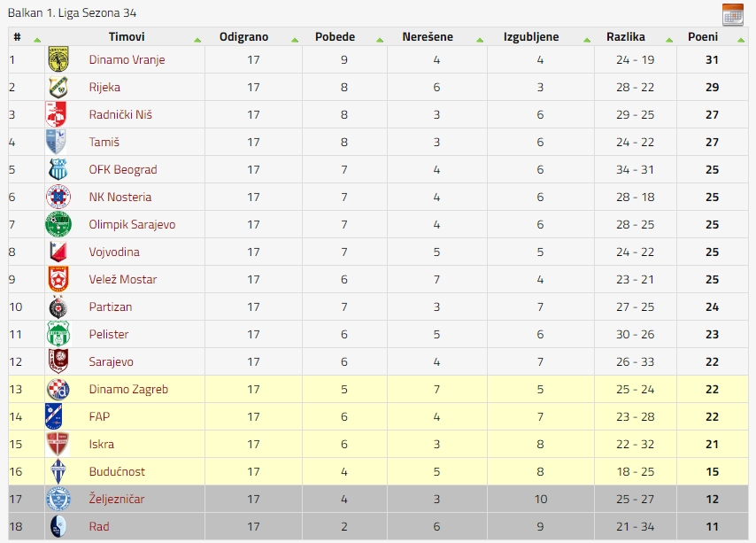The height and width of the screenshot is (543, 756).
Task: Open the Rad team link
Action: [99, 526]
